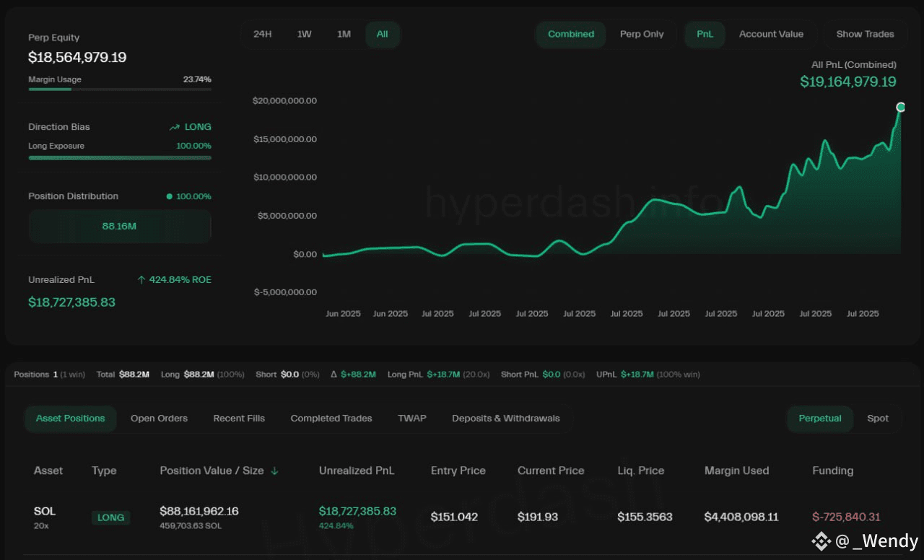Click the Margin Usage 23.74% value
Viewport: 924px width, 560px height.
click(x=197, y=79)
